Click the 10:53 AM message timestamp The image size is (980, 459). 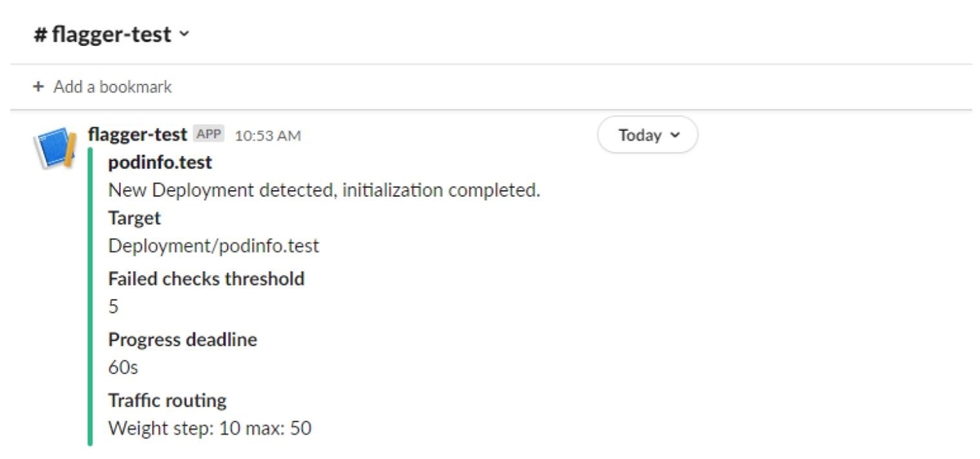268,136
